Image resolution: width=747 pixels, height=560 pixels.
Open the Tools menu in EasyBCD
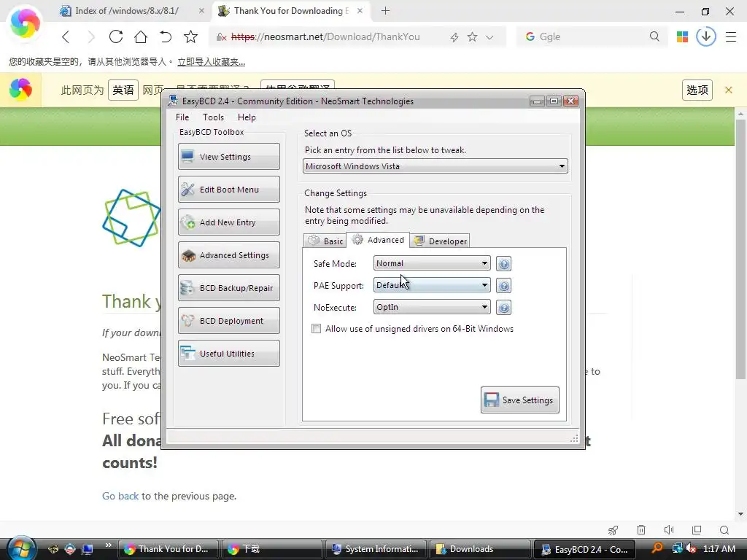tap(213, 117)
